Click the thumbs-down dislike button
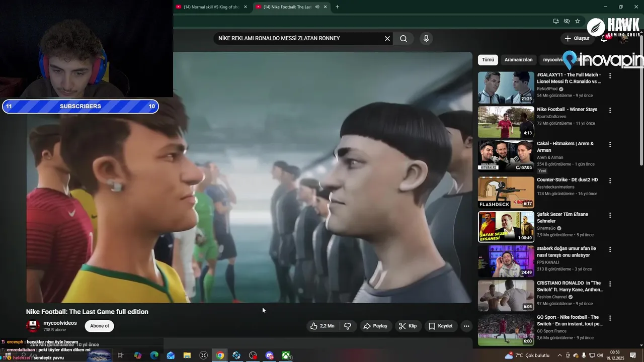644x362 pixels. coord(347,326)
